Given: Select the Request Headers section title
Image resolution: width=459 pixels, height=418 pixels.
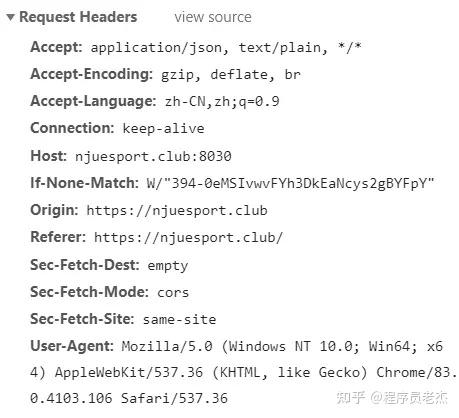Looking at the screenshot, I should pos(78,17).
